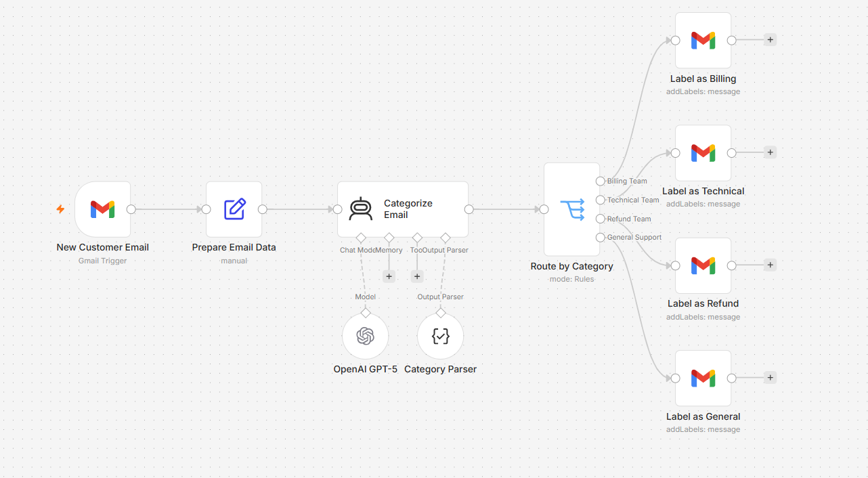Screen dimensions: 868x478
Task: Open the Label as Refund Gmail node
Action: coord(703,265)
